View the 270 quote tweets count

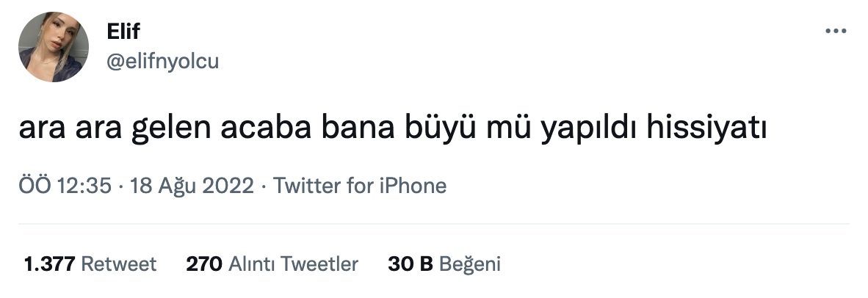point(203,264)
